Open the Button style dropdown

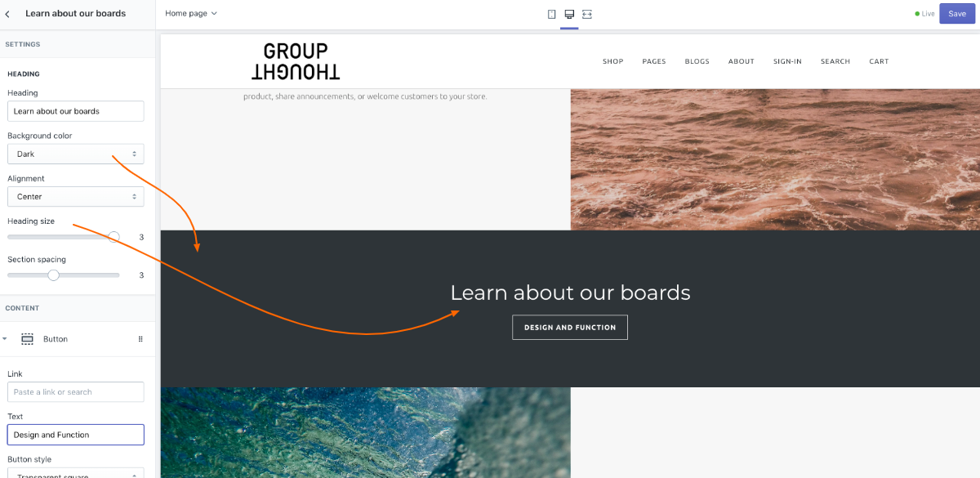click(76, 472)
